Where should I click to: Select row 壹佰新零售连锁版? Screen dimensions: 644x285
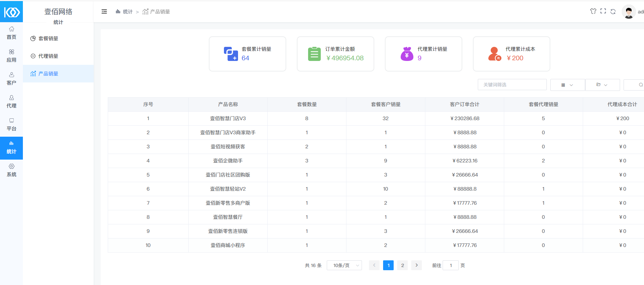pos(376,231)
